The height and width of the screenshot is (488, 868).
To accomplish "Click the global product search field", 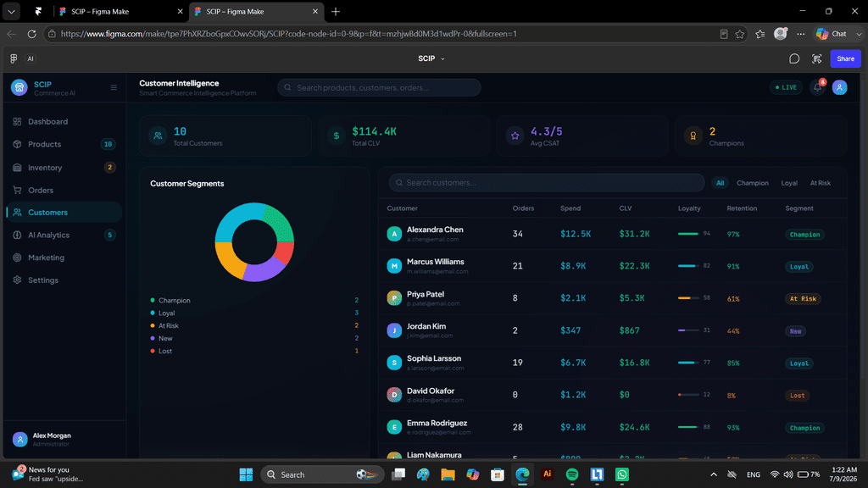I will pyautogui.click(x=379, y=87).
